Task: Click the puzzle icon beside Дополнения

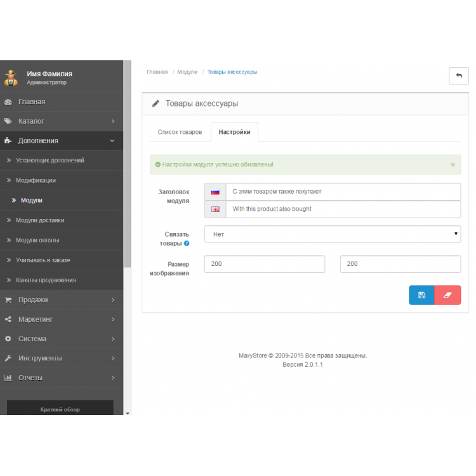Action: 8,140
